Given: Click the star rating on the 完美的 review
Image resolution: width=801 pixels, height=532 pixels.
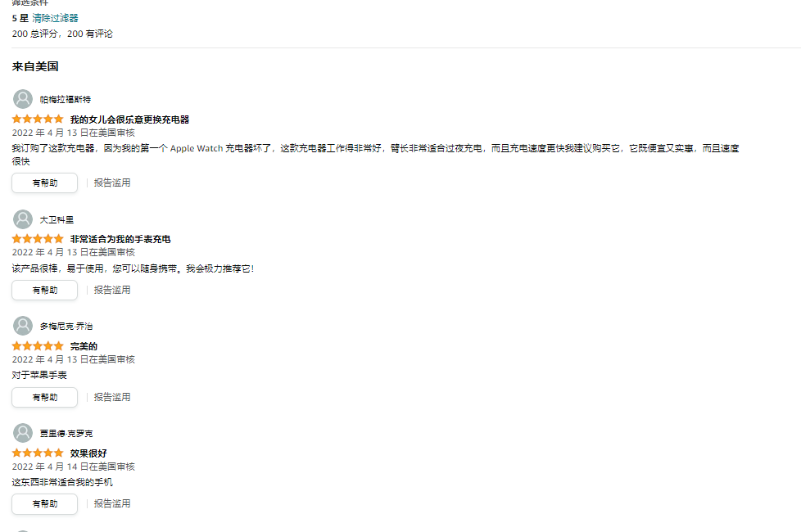Looking at the screenshot, I should click(x=38, y=345).
